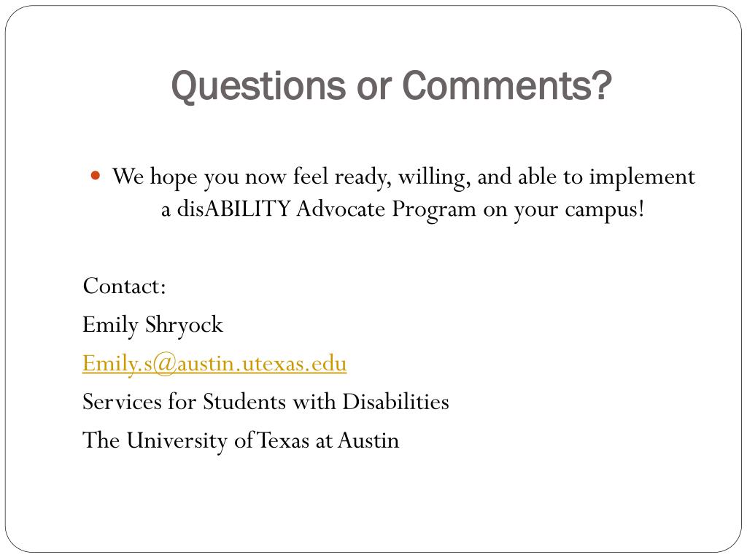Click the word 'Shryock' in contact name
The width and height of the screenshot is (747, 560).
click(x=184, y=326)
